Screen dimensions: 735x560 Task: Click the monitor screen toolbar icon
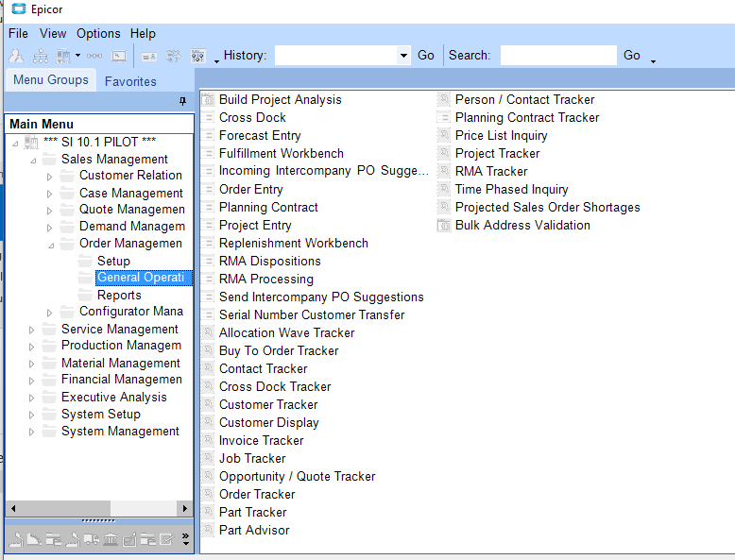pos(119,57)
